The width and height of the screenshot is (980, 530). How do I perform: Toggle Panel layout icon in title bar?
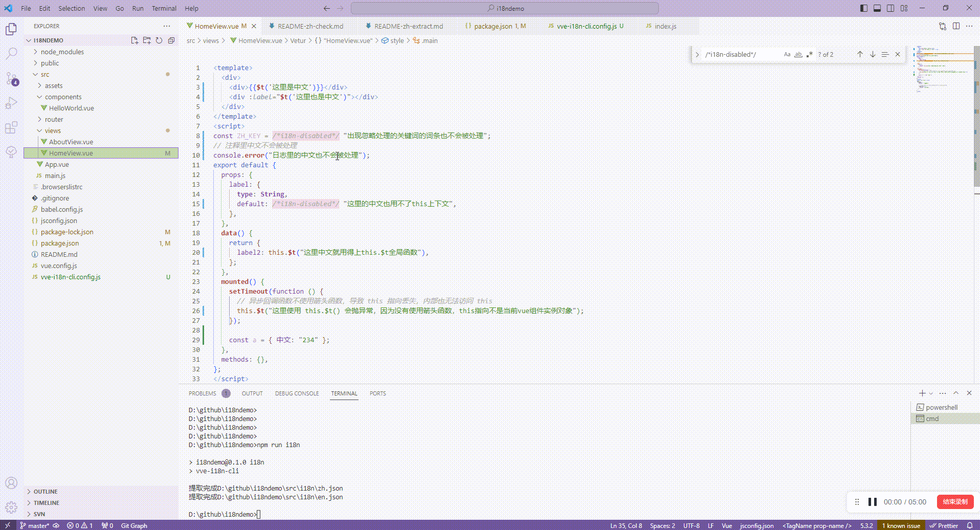tap(877, 8)
